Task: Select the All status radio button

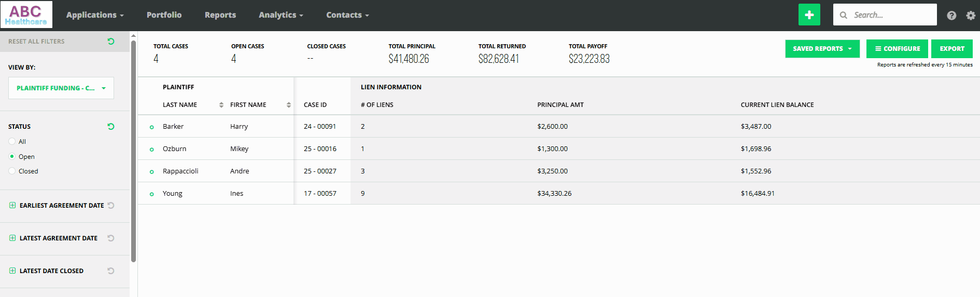Action: pyautogui.click(x=12, y=141)
